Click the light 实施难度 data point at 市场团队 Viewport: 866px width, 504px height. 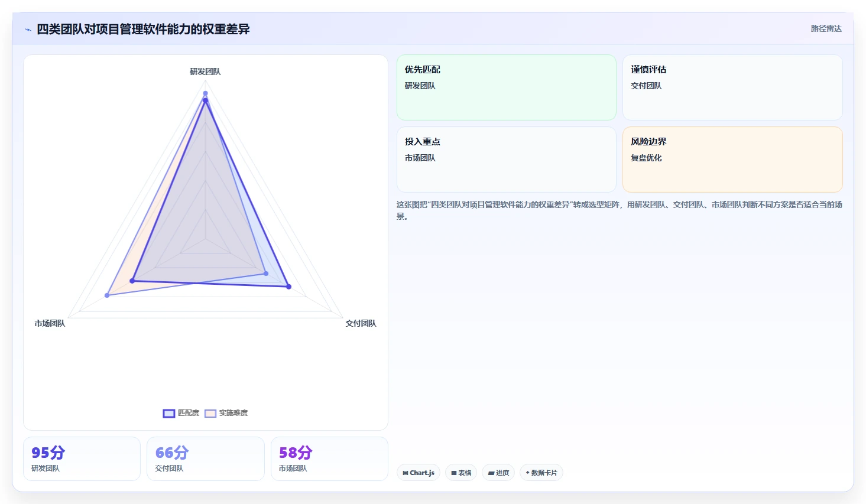tap(107, 295)
